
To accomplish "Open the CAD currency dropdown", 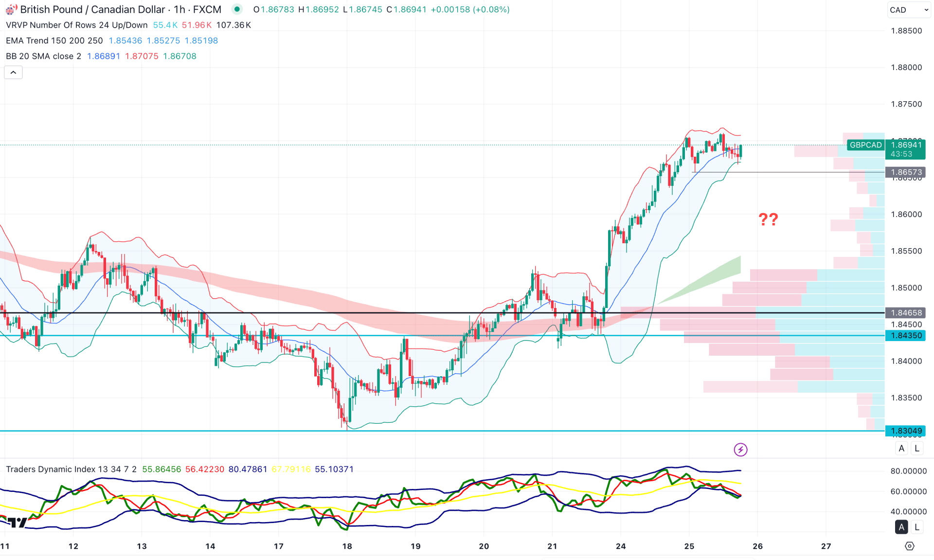I will 908,10.
